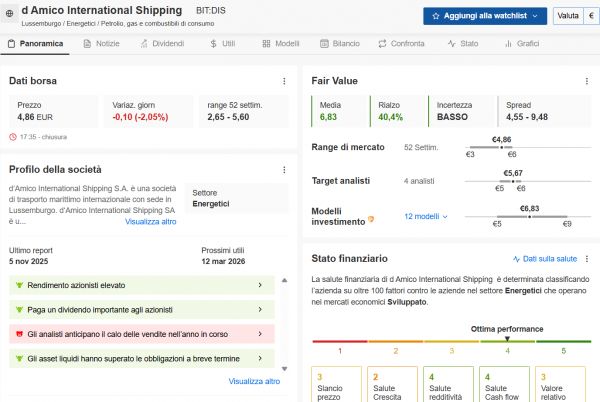This screenshot has height=402, width=600.
Task: Open the Bilancio tab
Action: (x=341, y=44)
